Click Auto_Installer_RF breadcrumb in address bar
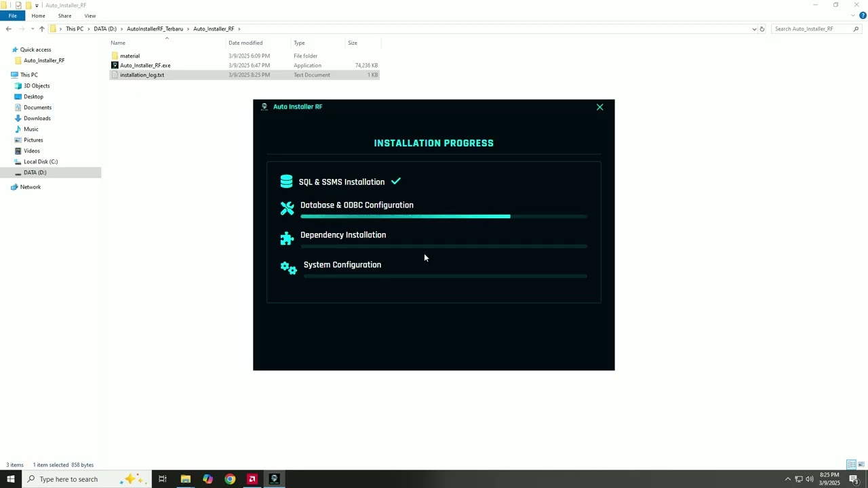868x488 pixels. point(214,29)
